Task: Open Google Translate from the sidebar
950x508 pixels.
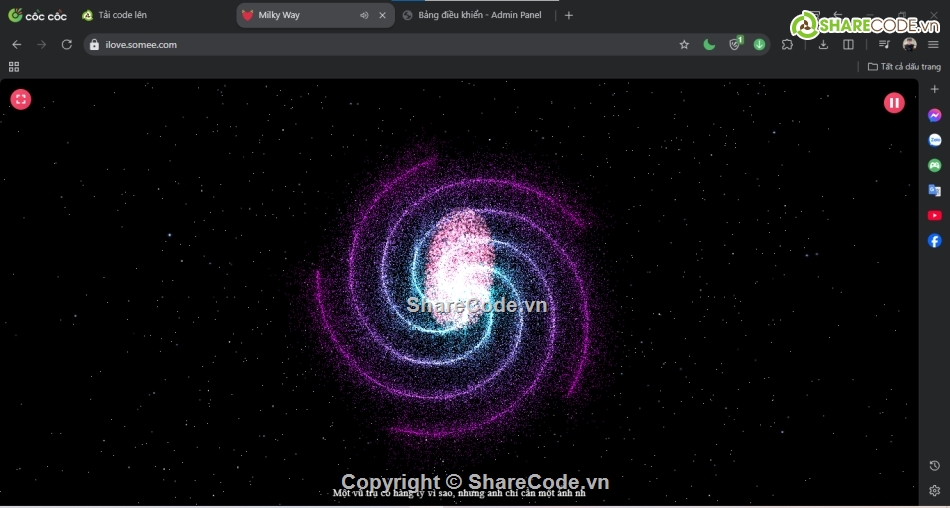Action: coord(934,190)
